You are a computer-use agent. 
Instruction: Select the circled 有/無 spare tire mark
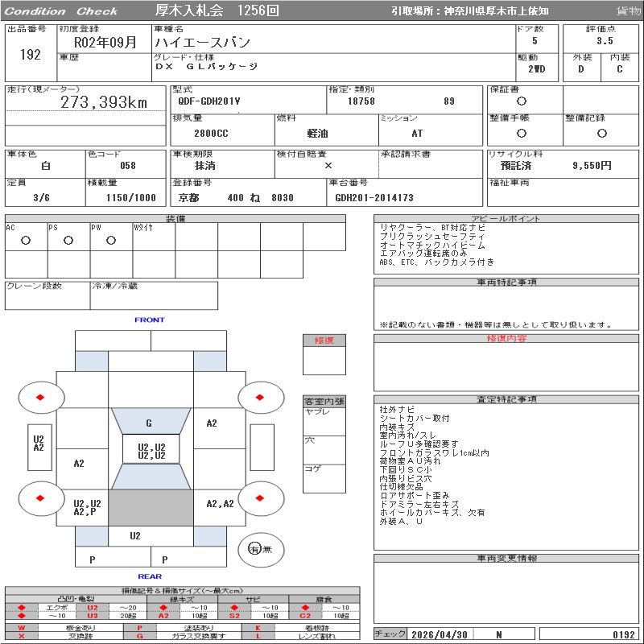[255, 549]
